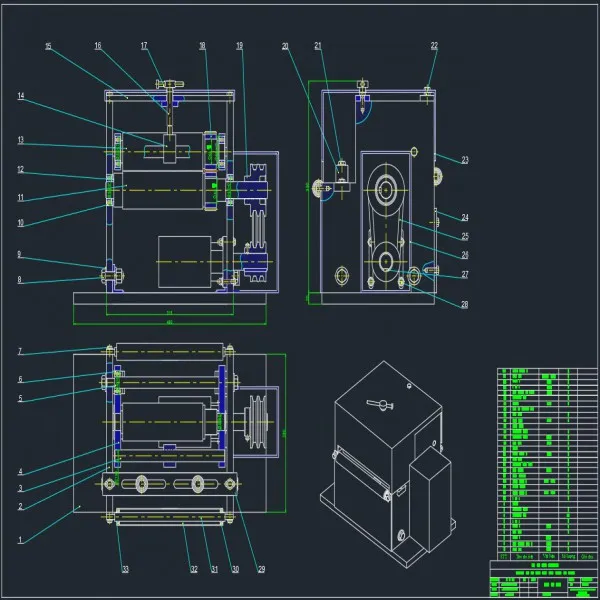Select part label 24
Viewport: 600px width, 600px height.
tap(465, 217)
